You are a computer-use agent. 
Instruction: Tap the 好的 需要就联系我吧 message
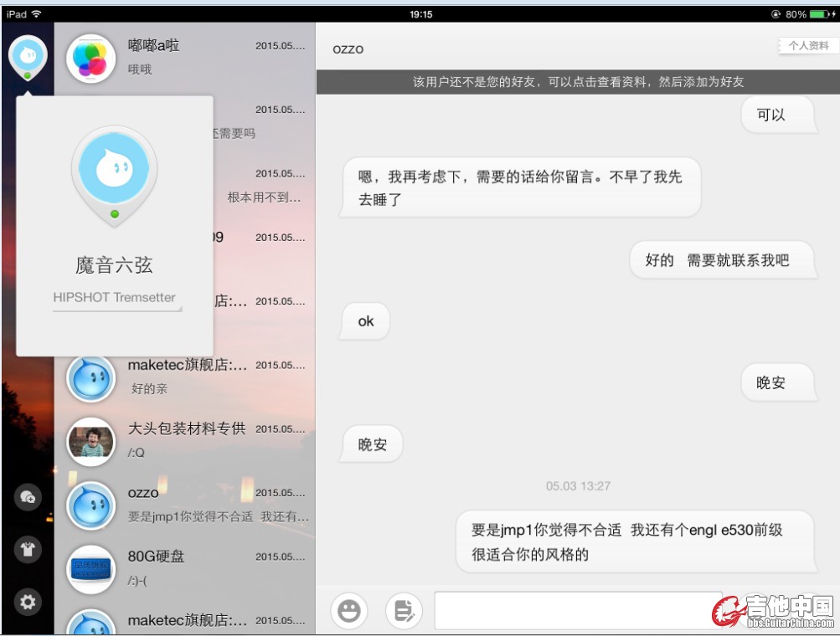[723, 260]
